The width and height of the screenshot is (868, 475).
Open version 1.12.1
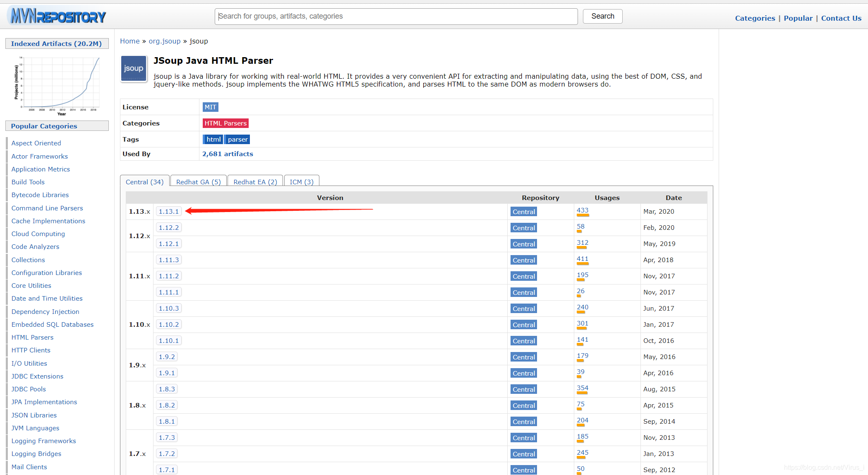169,244
